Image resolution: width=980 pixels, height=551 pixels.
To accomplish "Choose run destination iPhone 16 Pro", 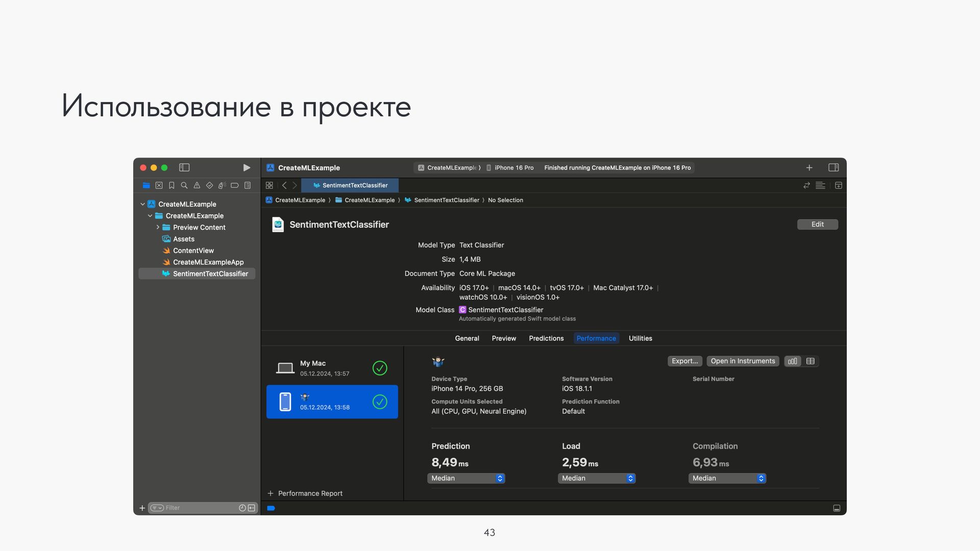I will [x=509, y=167].
